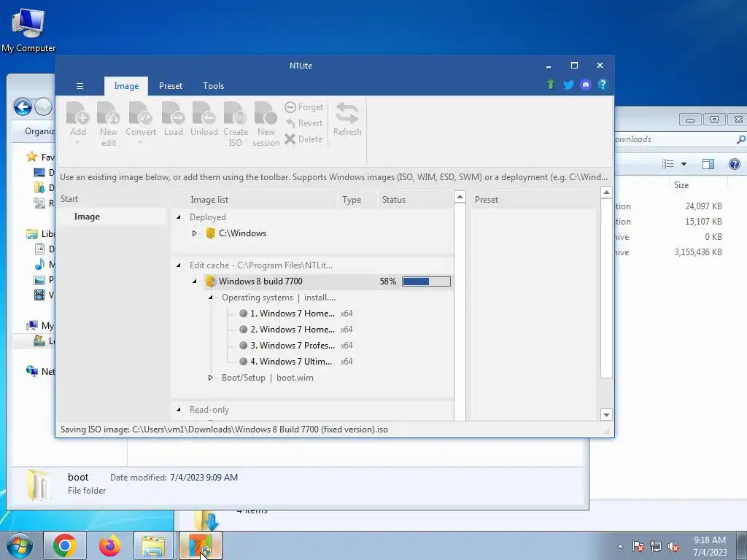747x560 pixels.
Task: Switch to the Preset tab
Action: (171, 86)
